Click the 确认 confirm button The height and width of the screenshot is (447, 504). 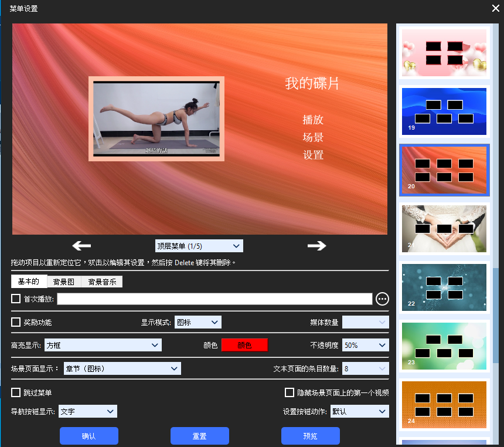88,436
